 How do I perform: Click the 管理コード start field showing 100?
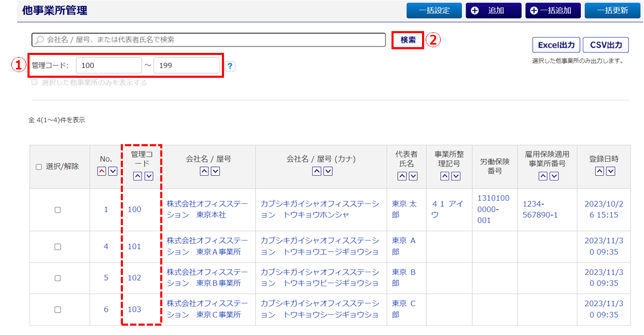tap(109, 66)
